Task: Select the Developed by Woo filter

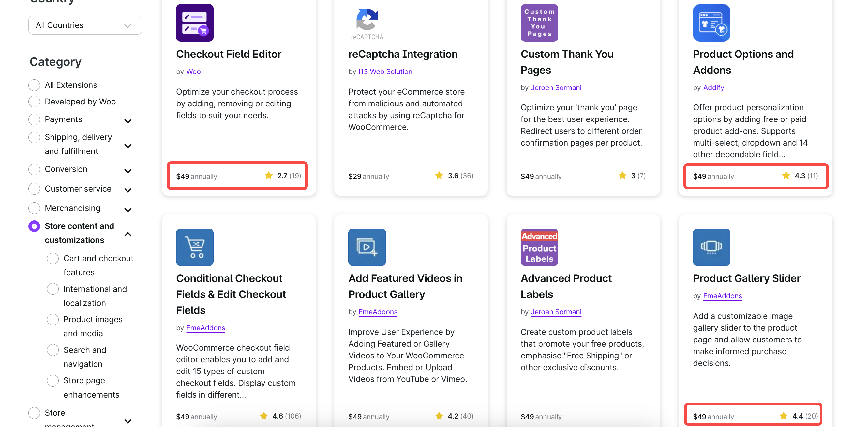Action: pos(34,102)
